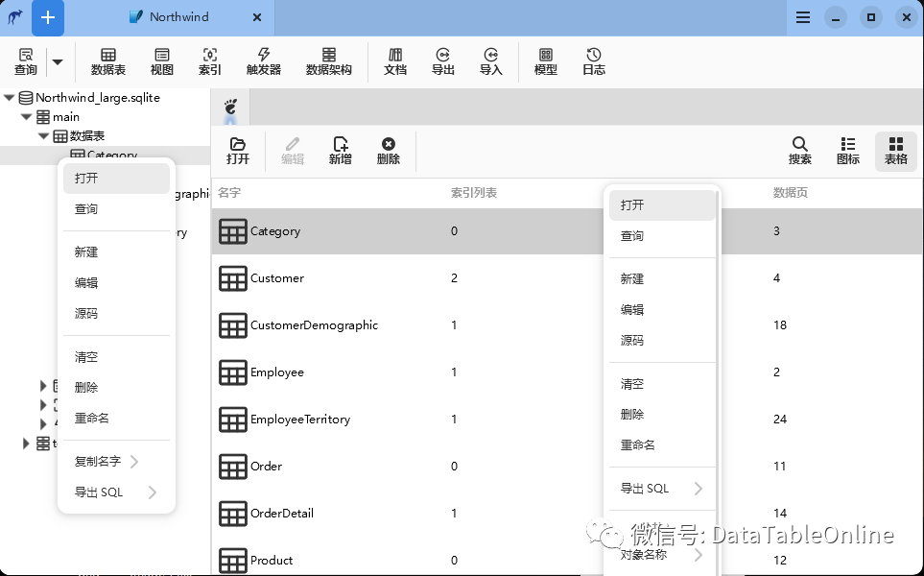
Task: Click the 删除 delete button in the table panel toolbar
Action: coord(389,152)
